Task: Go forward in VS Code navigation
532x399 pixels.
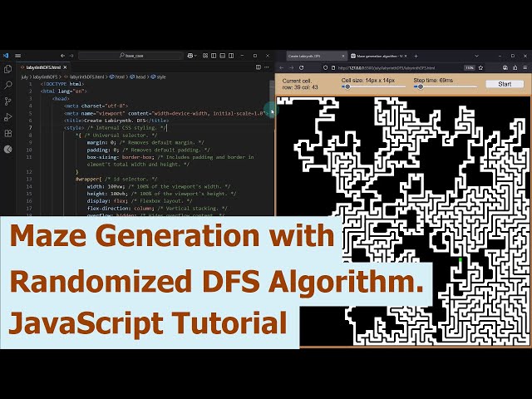Action: pyautogui.click(x=71, y=56)
